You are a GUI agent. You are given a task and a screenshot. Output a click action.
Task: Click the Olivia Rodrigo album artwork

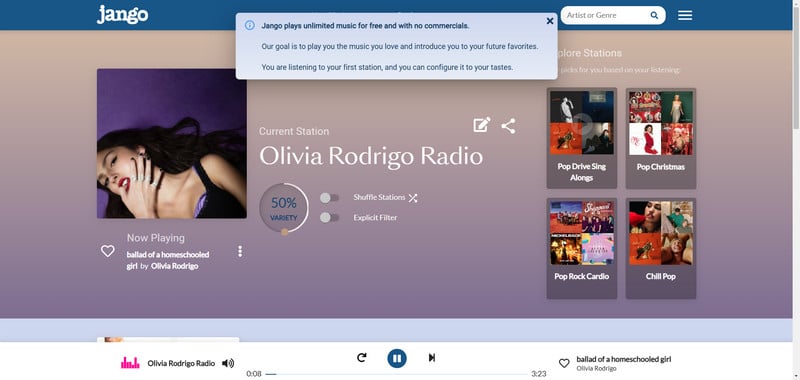pos(172,143)
